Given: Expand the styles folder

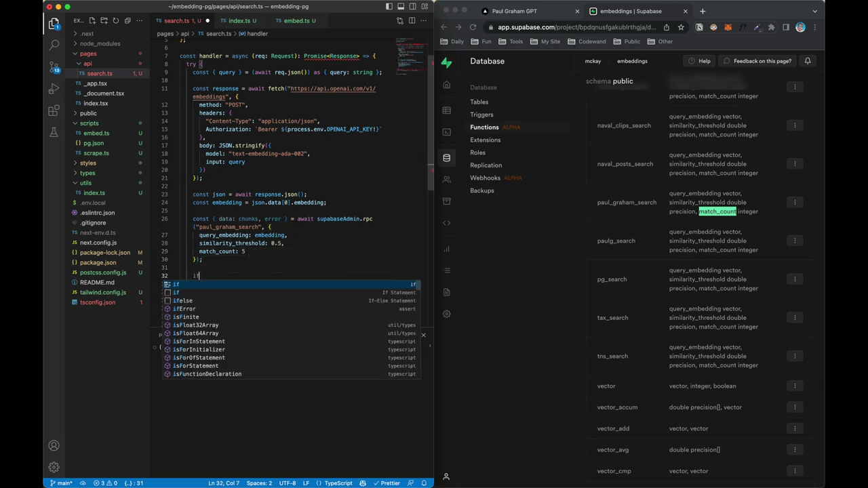Looking at the screenshot, I should [x=88, y=163].
